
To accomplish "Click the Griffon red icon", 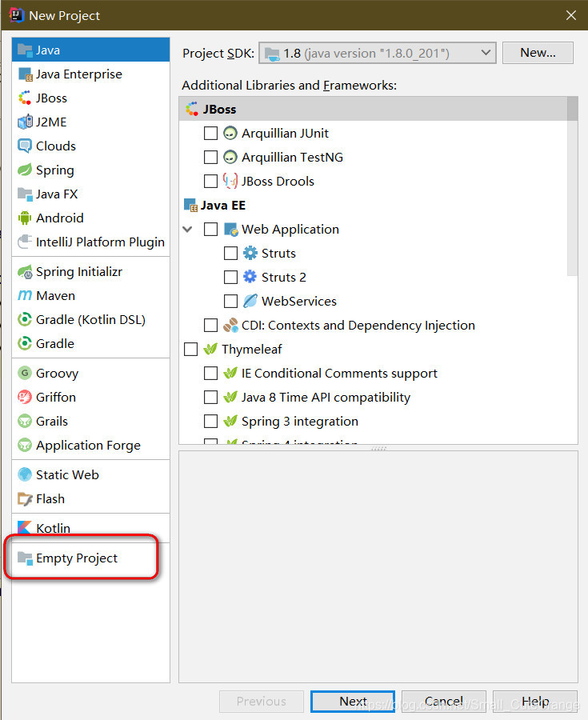I will (25, 397).
